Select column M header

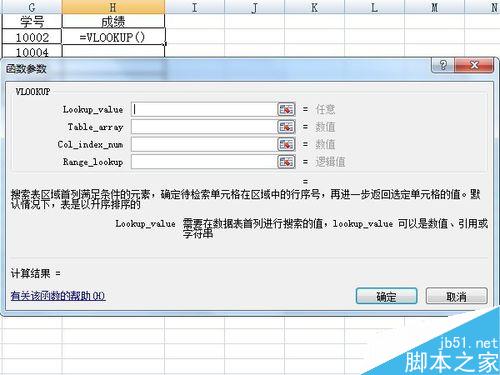434,7
